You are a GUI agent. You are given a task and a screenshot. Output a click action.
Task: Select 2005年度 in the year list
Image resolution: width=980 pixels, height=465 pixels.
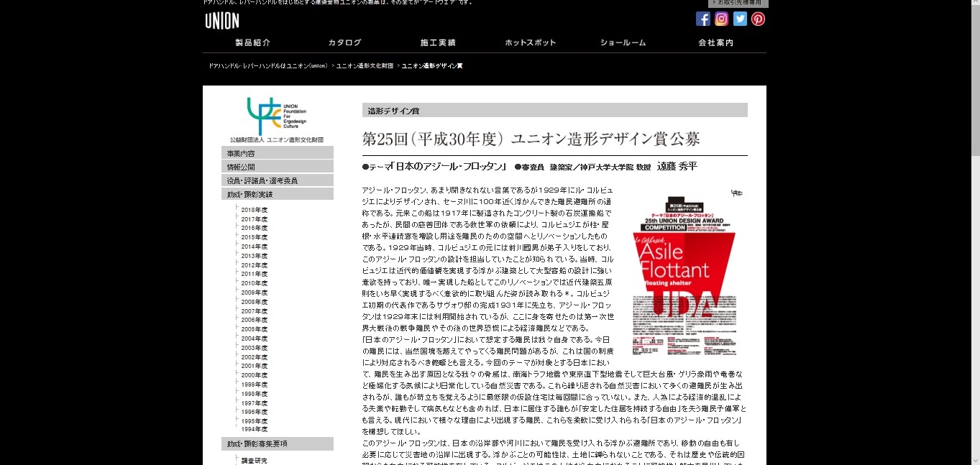(x=255, y=329)
